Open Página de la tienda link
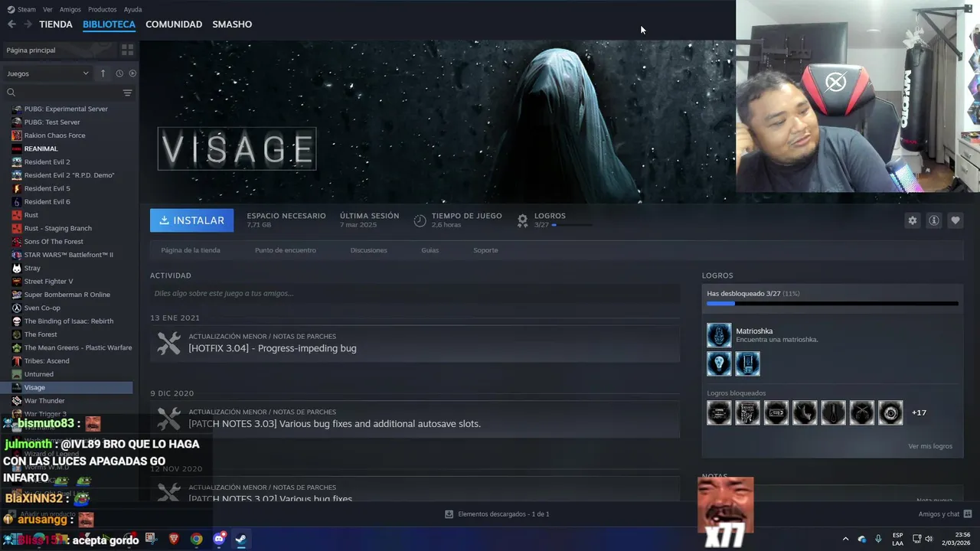Viewport: 980px width, 551px height. (x=191, y=250)
